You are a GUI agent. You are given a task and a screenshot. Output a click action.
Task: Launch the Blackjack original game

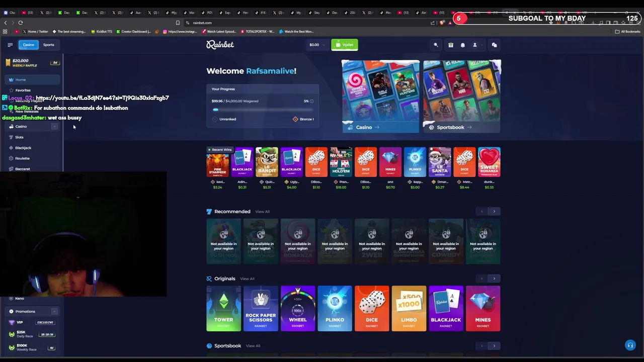(446, 308)
